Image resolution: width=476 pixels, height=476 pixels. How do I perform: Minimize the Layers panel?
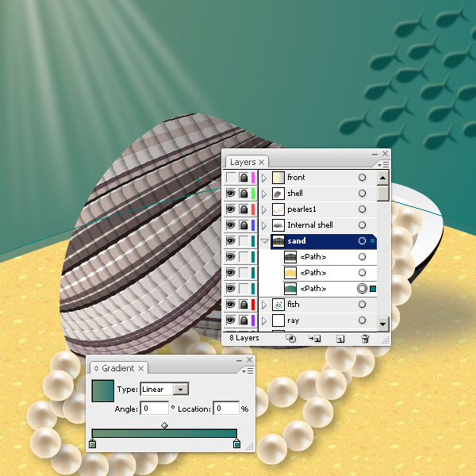click(x=375, y=154)
